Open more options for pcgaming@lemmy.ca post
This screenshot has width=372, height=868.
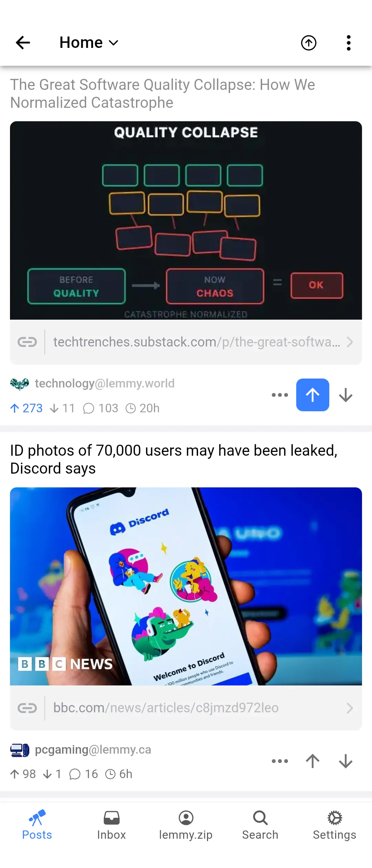pos(280,761)
